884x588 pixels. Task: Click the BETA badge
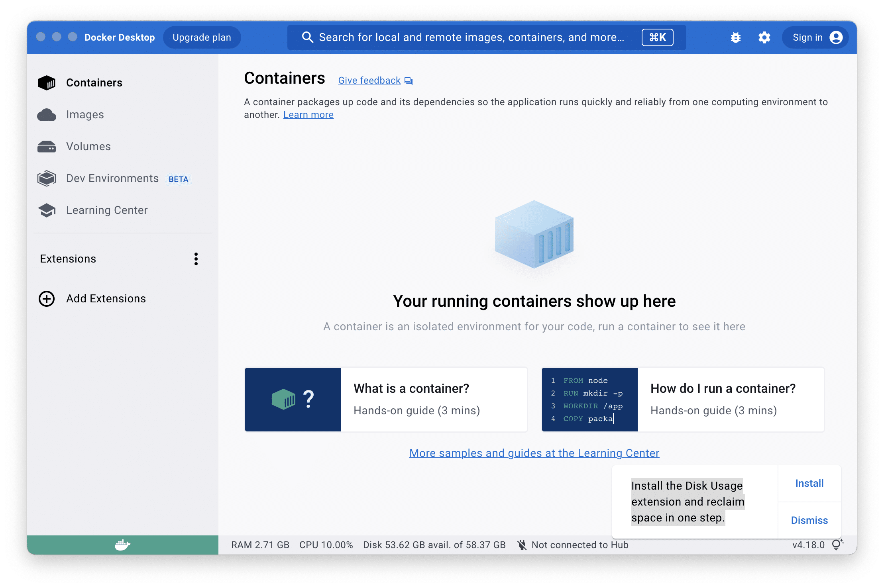[x=178, y=179]
